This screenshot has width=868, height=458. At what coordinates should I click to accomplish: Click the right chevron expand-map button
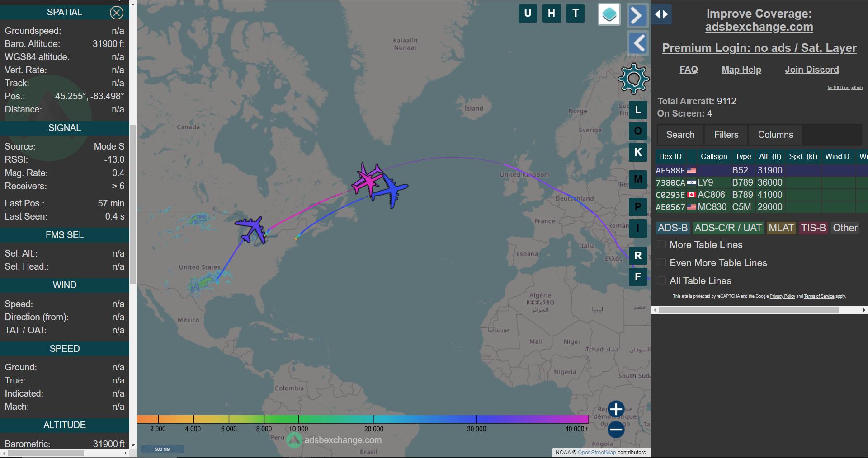(x=637, y=16)
